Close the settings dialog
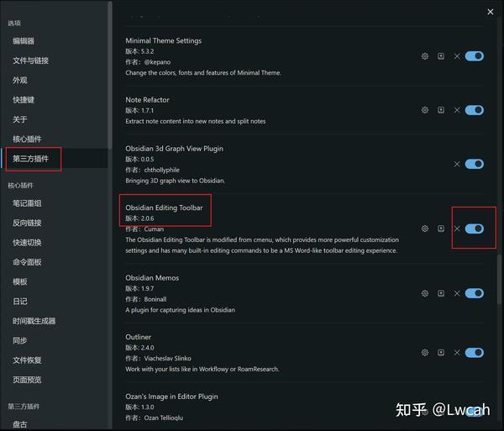The width and height of the screenshot is (504, 431). pyautogui.click(x=491, y=12)
